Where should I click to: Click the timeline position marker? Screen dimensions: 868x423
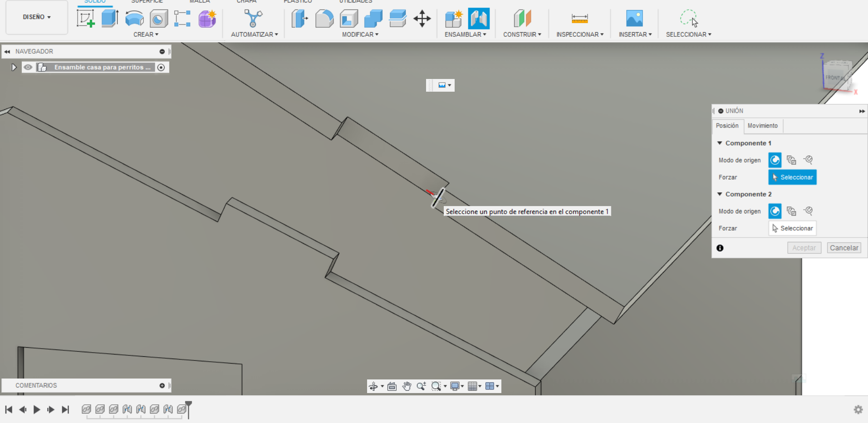(x=188, y=408)
